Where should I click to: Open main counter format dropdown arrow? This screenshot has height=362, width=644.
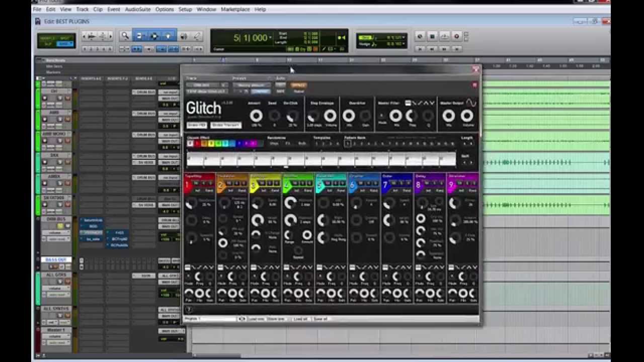pos(271,38)
